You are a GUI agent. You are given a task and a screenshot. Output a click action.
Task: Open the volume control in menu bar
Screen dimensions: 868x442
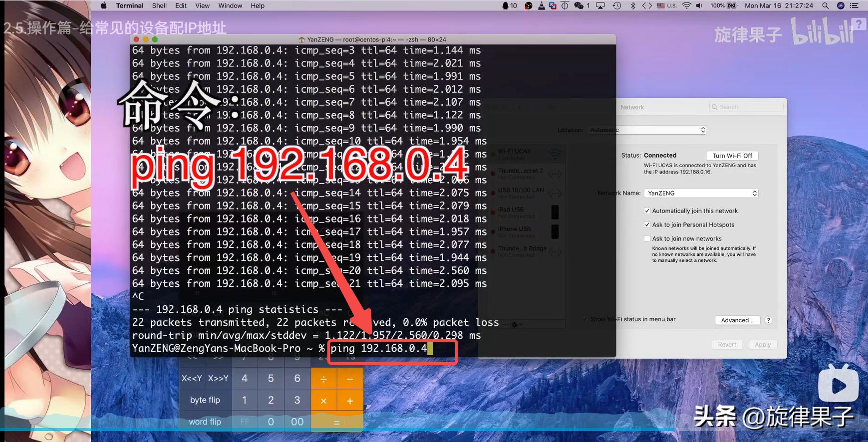click(699, 5)
